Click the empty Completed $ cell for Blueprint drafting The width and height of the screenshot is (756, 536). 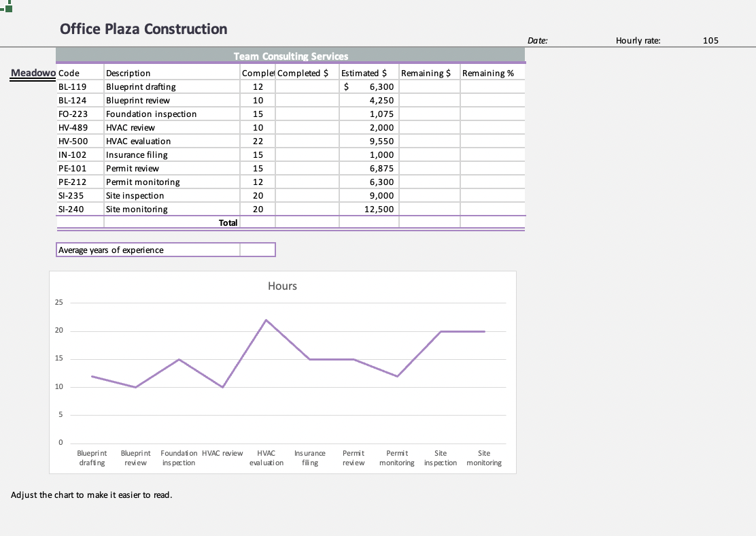click(307, 87)
